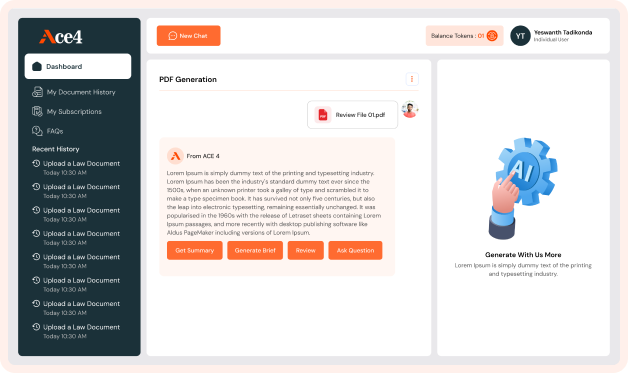628x373 pixels.
Task: Click the FAQs chat bubble icon
Action: coord(37,131)
